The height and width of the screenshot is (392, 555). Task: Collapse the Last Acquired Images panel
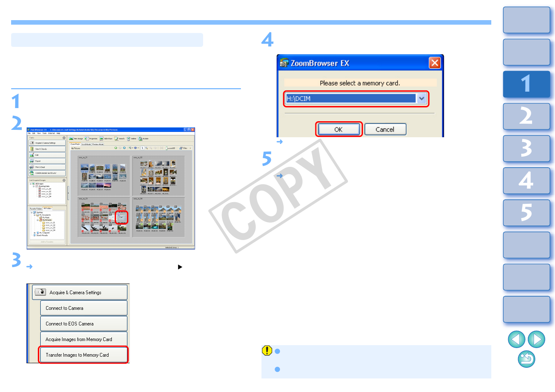64,180
